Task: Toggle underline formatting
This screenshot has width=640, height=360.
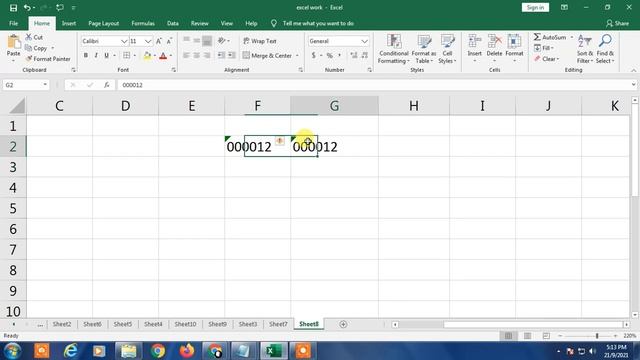Action: [107, 56]
